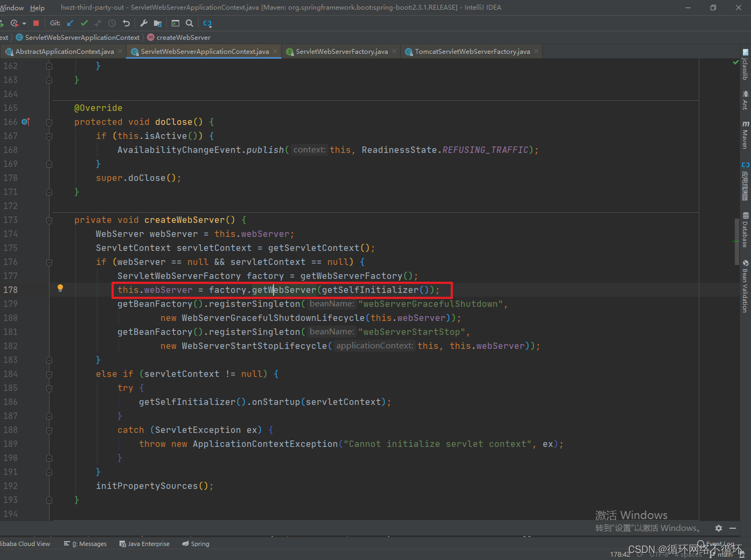Click createWebServer in the breadcrumb bar
The width and height of the screenshot is (751, 560).
[183, 37]
